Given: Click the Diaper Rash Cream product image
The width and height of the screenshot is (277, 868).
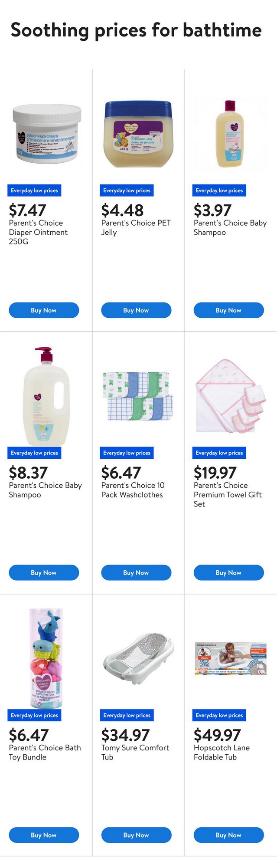Looking at the screenshot, I should tap(47, 133).
